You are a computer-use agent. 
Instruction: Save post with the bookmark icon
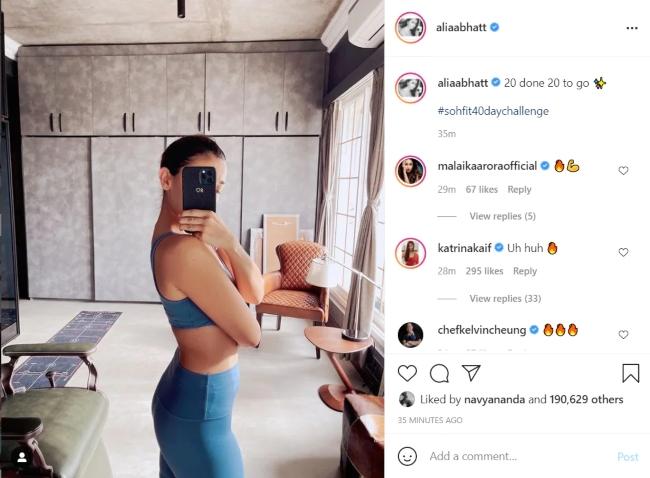[x=631, y=373]
